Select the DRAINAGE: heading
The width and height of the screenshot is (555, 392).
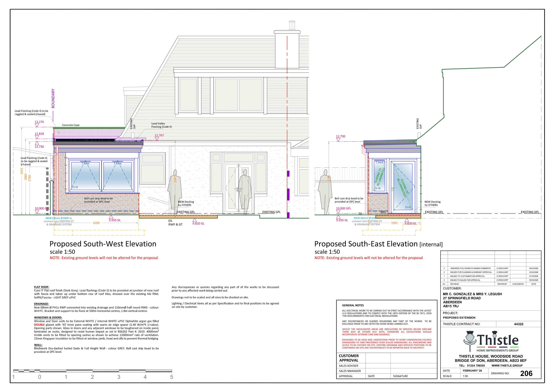click(41, 304)
